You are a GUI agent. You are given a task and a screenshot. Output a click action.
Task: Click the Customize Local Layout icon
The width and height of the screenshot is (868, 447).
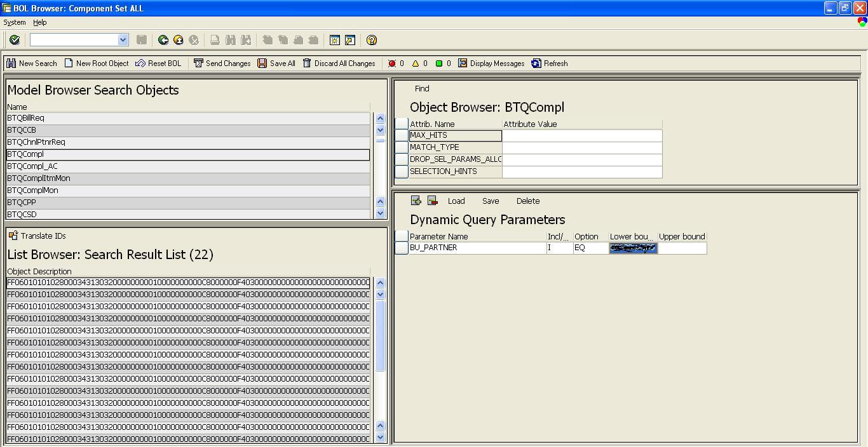862,22
